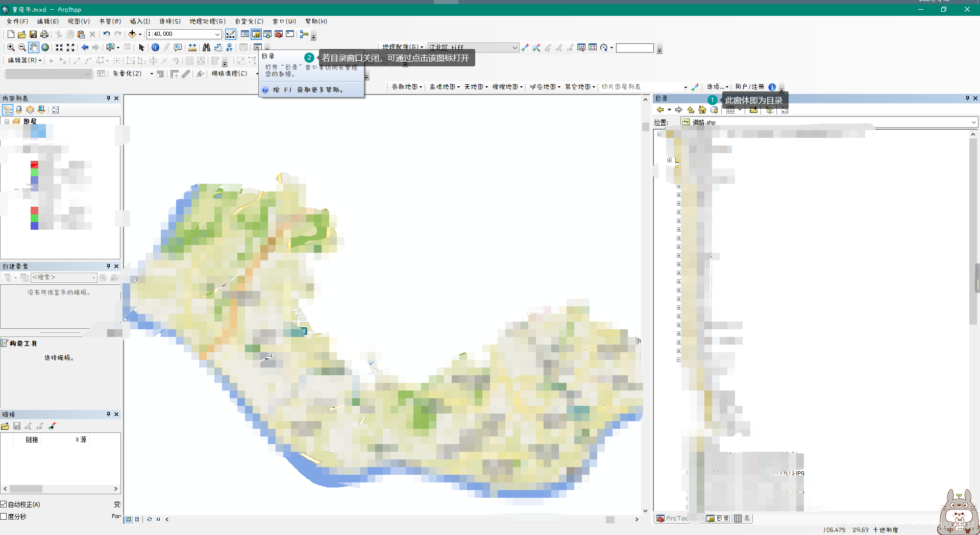
Task: Open the Python window icon
Action: (x=290, y=34)
